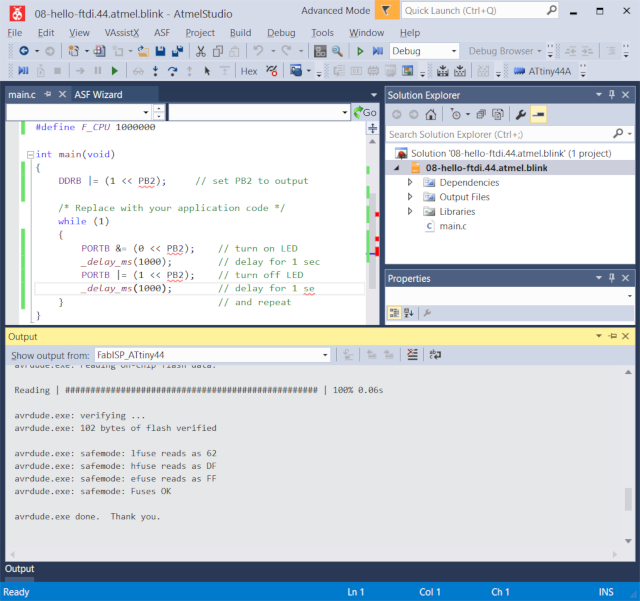This screenshot has width=640, height=601.
Task: Toggle the highlighted Preview Selected Items button
Action: pos(538,115)
